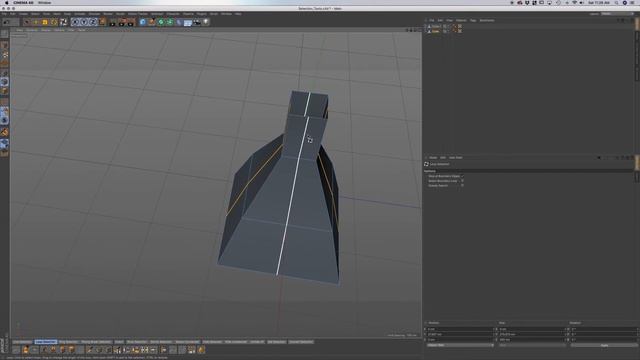640x360 pixels.
Task: Click the Undo arrow in top toolbar
Action: (x=7, y=22)
